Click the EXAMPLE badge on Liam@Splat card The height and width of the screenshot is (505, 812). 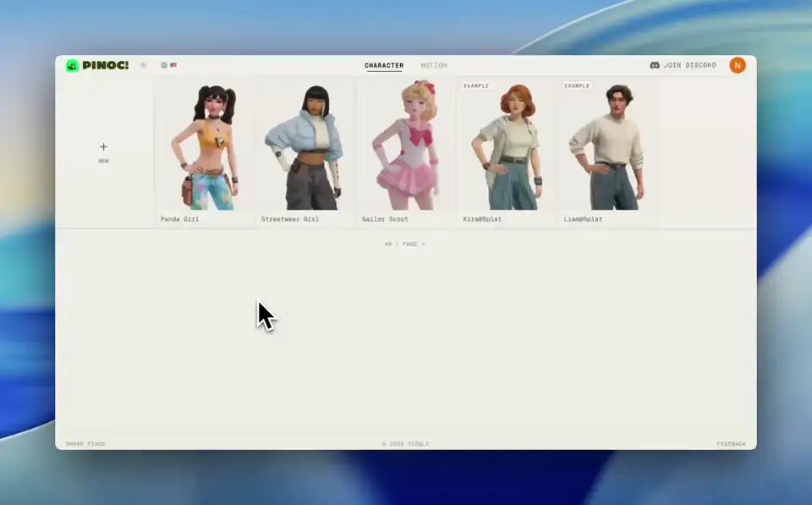coord(577,86)
